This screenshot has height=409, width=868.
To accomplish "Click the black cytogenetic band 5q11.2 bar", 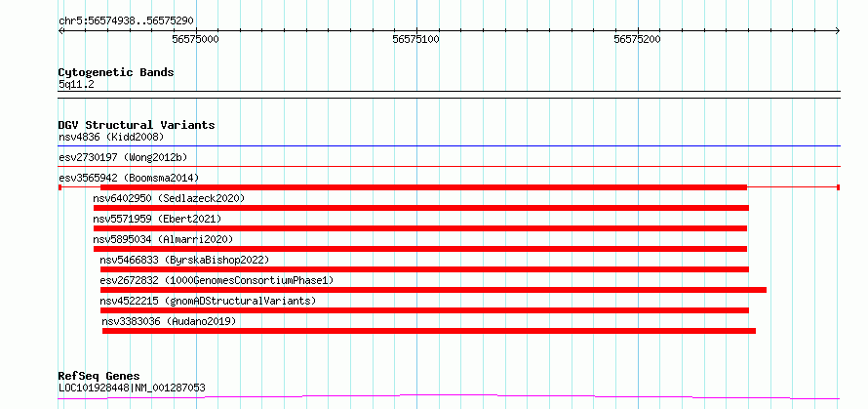I will pos(449,95).
